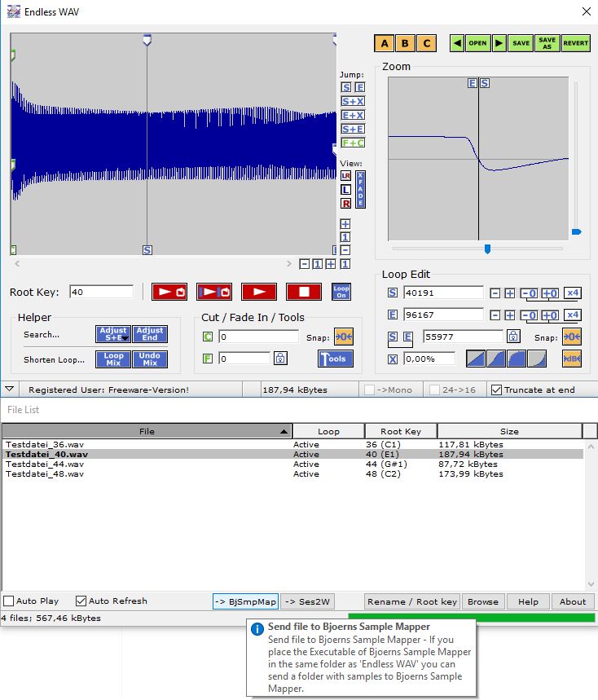598x700 pixels.
Task: Jump to F+C markers
Action: pos(353,143)
